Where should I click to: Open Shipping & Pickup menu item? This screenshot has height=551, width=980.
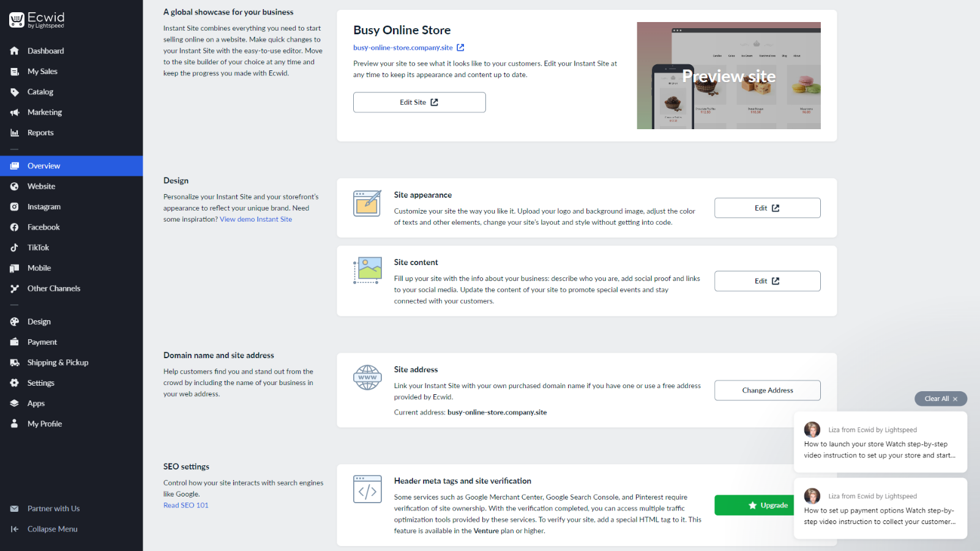point(71,362)
